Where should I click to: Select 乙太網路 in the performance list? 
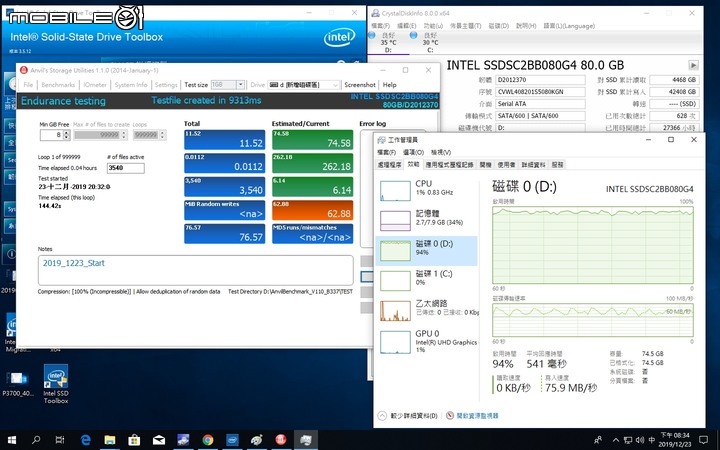[427, 309]
